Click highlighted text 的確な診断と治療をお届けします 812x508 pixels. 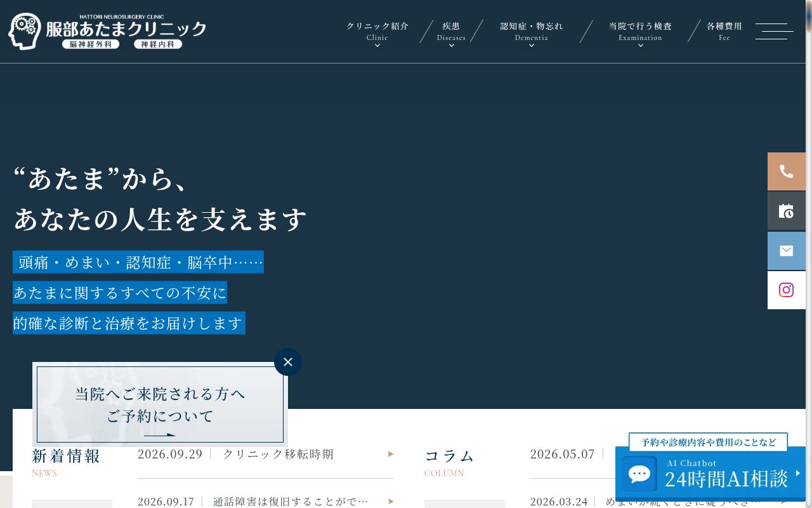pyautogui.click(x=129, y=323)
